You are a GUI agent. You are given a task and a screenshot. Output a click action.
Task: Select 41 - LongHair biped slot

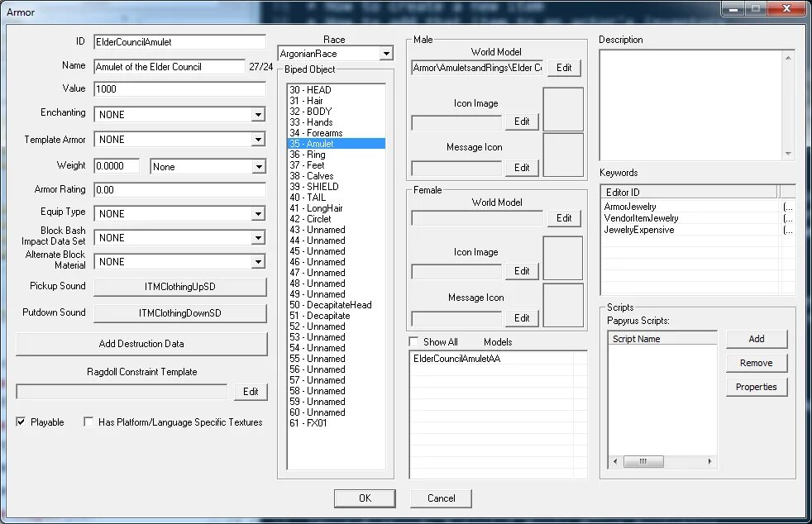point(336,208)
